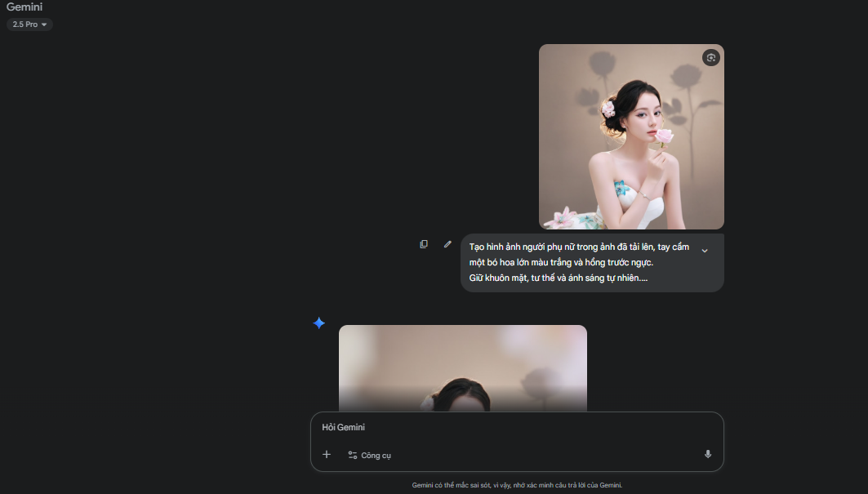Click the blue Gemini sparkle icon
868x494 pixels.
point(319,323)
